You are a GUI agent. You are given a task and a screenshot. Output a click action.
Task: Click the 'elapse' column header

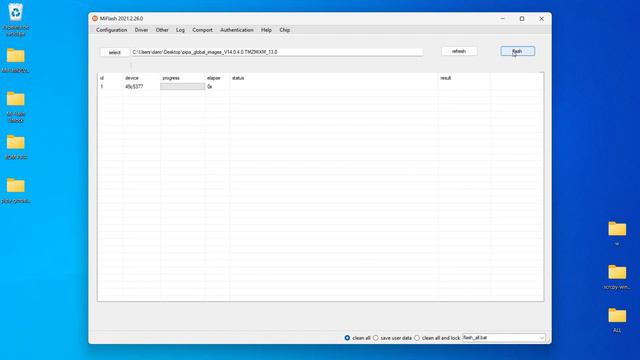coord(213,78)
